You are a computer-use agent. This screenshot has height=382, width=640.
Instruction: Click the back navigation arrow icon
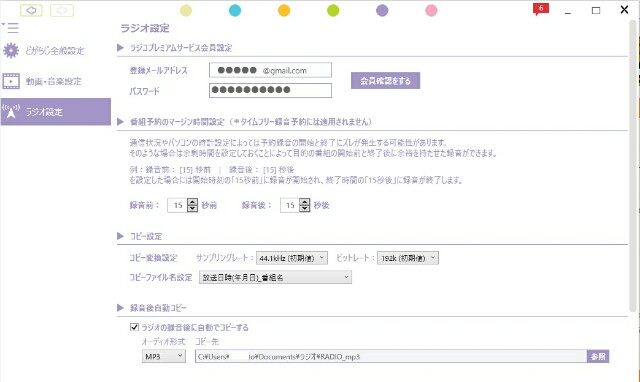[x=31, y=10]
